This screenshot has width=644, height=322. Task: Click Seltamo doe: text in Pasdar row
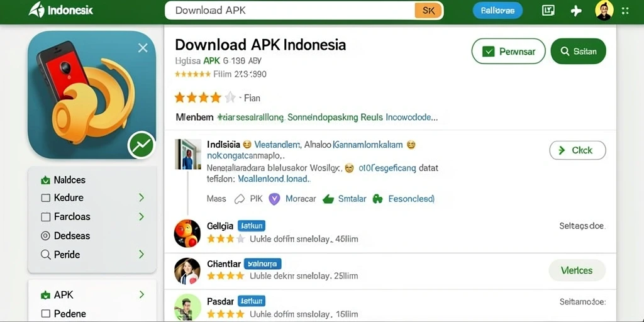tap(582, 302)
